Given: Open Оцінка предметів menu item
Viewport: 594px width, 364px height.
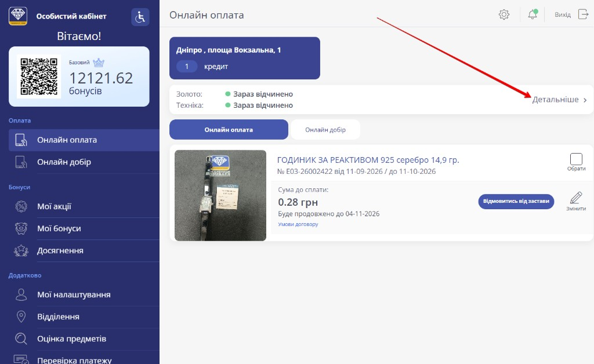Looking at the screenshot, I should tap(84, 338).
